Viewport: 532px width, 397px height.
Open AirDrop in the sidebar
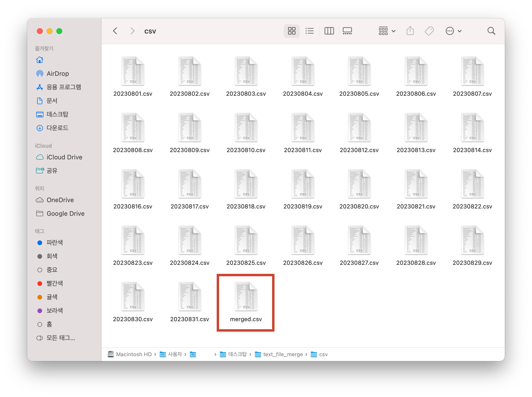58,73
